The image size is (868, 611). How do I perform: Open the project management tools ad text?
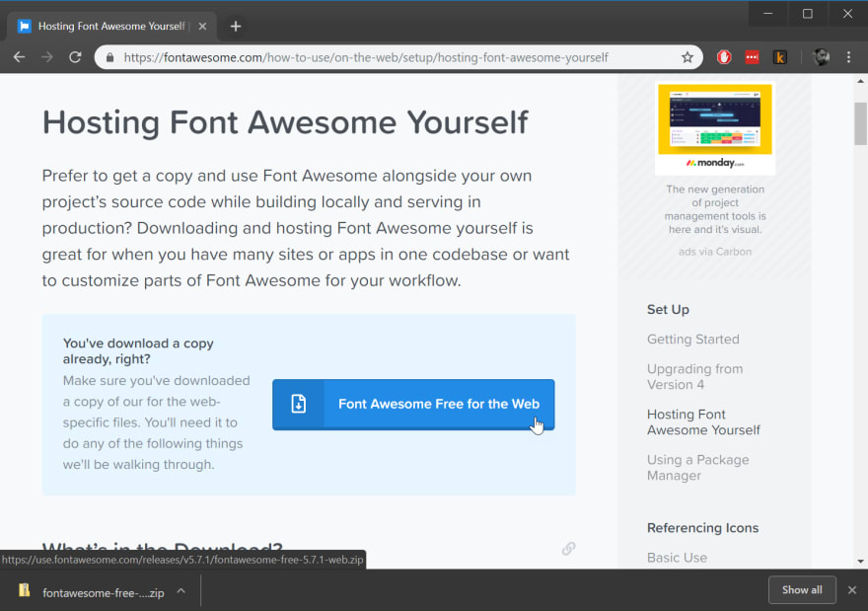(x=715, y=209)
